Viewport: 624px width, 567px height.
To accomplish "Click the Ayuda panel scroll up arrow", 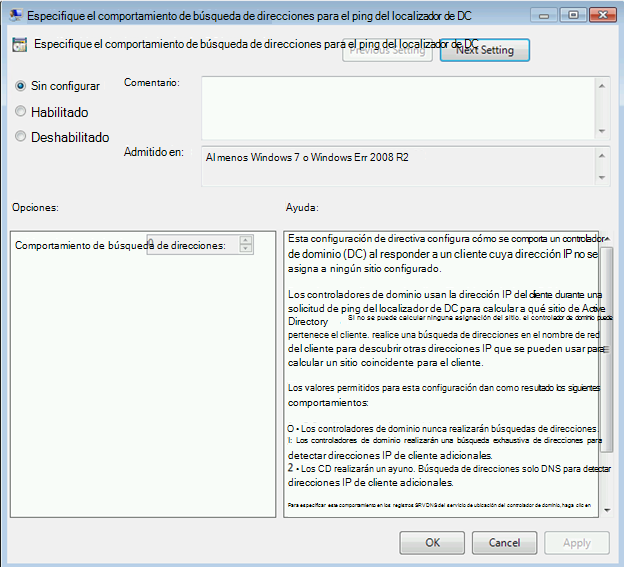I will pyautogui.click(x=607, y=239).
